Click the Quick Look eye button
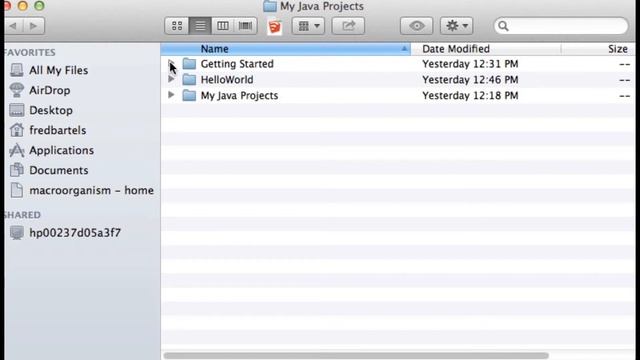The height and width of the screenshot is (360, 640). pos(416,26)
